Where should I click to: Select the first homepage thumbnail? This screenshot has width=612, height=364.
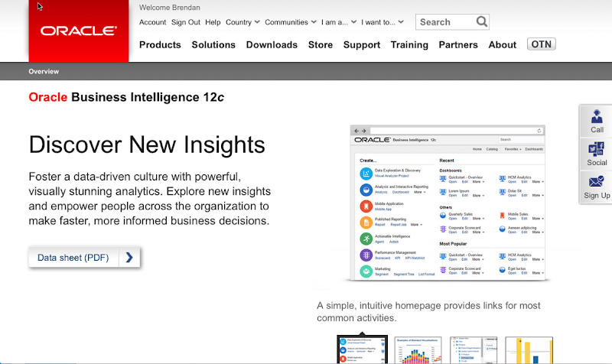tap(362, 349)
